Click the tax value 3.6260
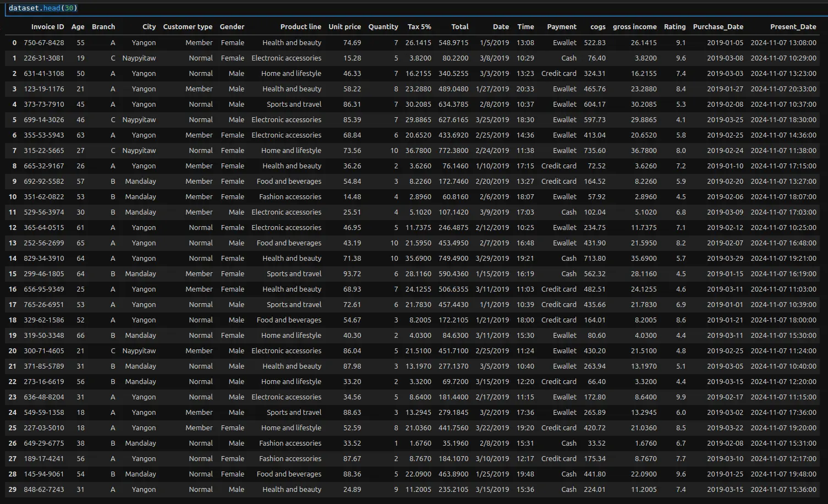The height and width of the screenshot is (504, 828). coord(420,166)
